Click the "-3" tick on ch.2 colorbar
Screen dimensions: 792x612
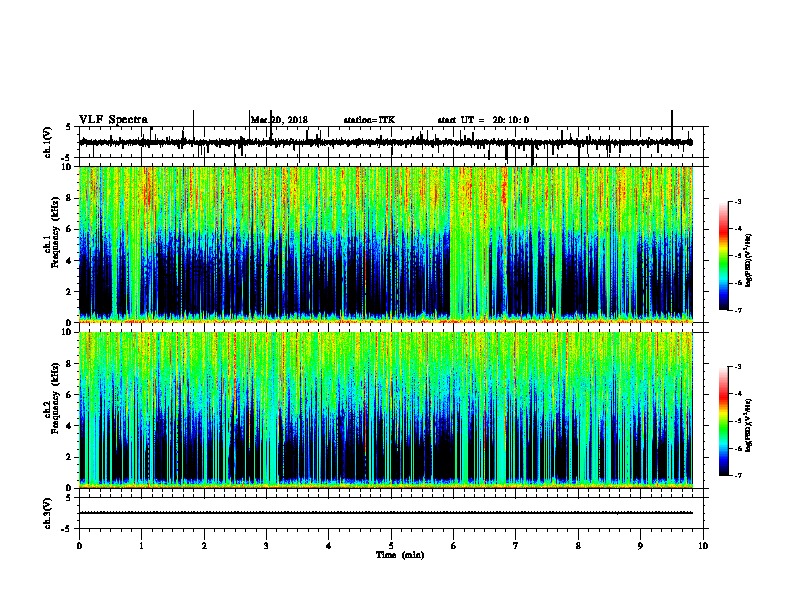738,367
